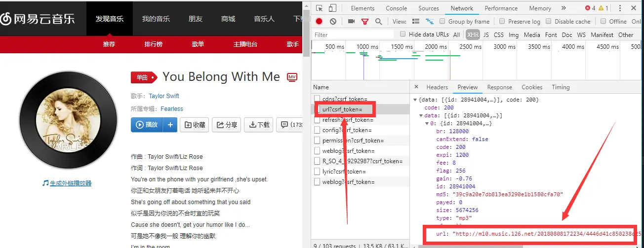The width and height of the screenshot is (644, 248).
Task: Check Hide data URLs checkbox
Action: [x=403, y=34]
